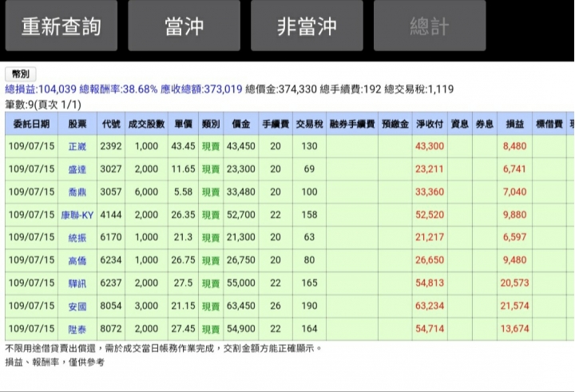Select the 總損益:104,039 summary text

tap(41, 89)
